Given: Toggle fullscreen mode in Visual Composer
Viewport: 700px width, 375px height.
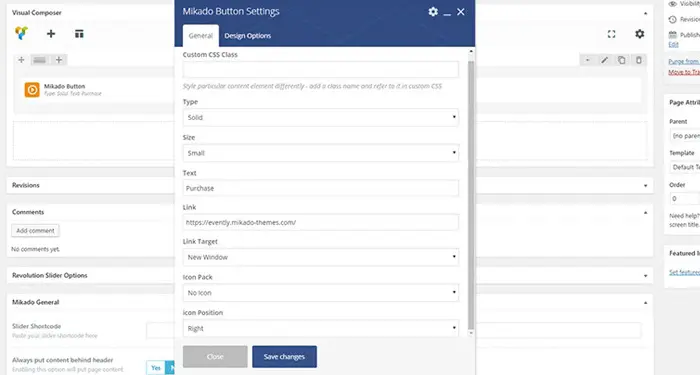Looking at the screenshot, I should 611,34.
